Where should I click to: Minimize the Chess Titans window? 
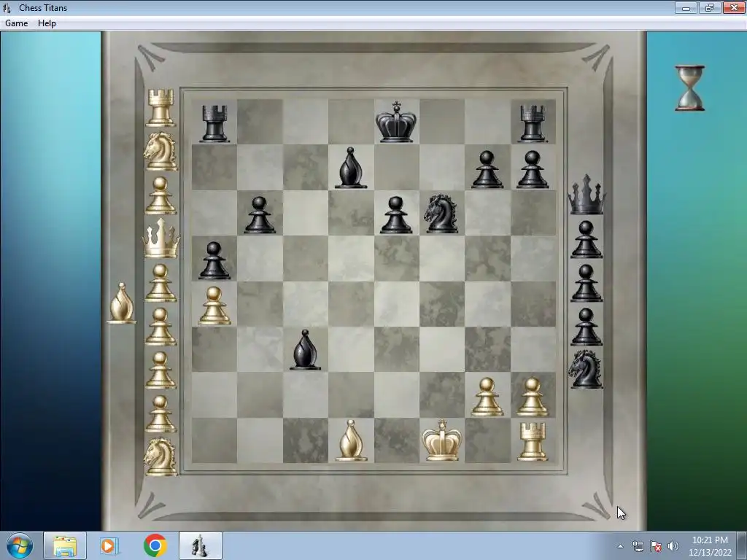pos(686,7)
